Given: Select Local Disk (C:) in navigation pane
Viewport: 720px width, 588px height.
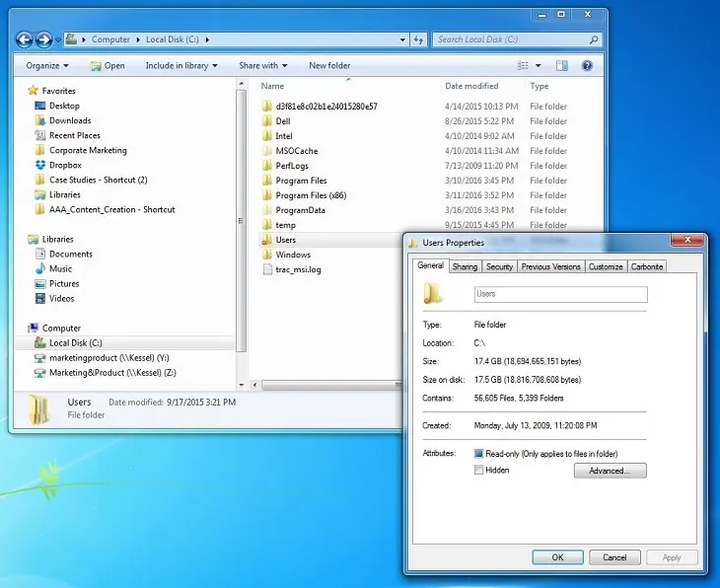Looking at the screenshot, I should [75, 343].
